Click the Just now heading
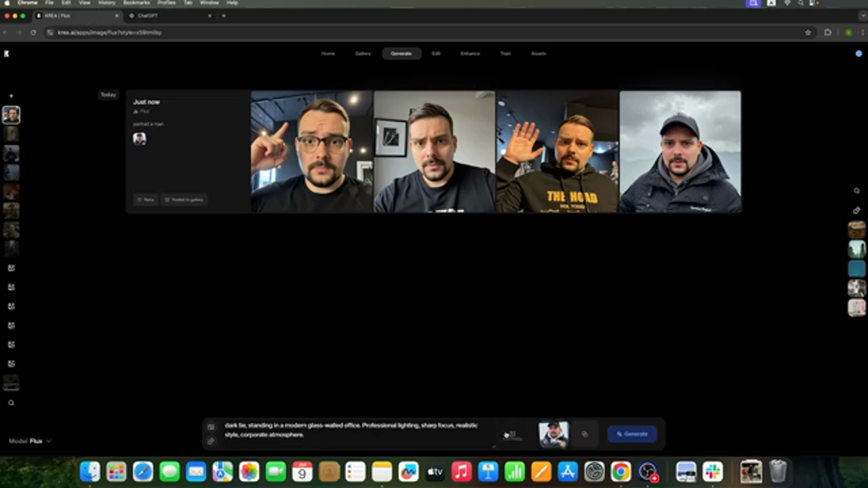This screenshot has height=488, width=868. point(146,102)
